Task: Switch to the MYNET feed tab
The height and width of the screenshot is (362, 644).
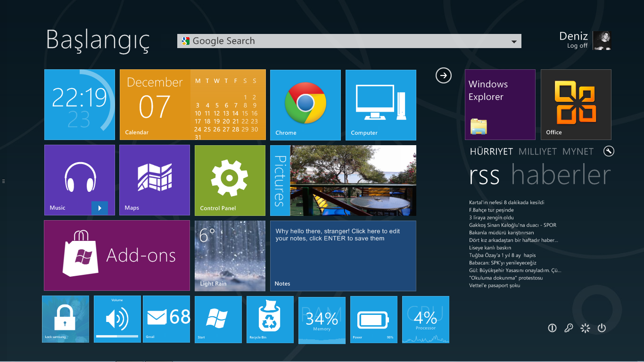Action: click(x=578, y=151)
